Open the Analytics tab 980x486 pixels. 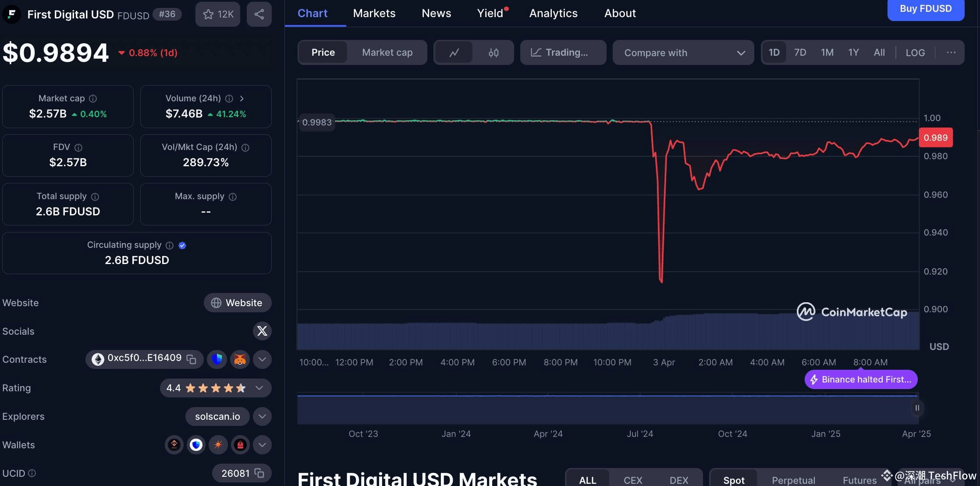pos(553,13)
